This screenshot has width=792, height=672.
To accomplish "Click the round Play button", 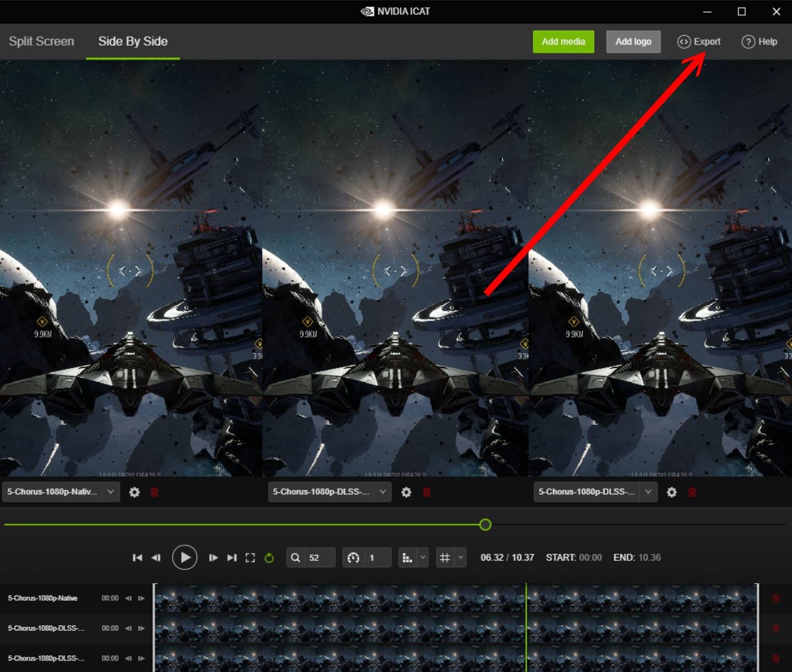I will 185,558.
